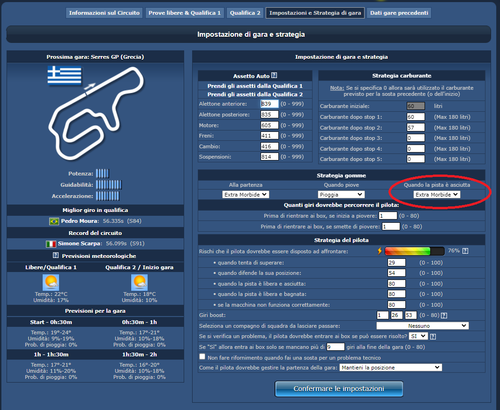Focus remaining laps for pit entry field
500x410 pixels.
coord(335,347)
